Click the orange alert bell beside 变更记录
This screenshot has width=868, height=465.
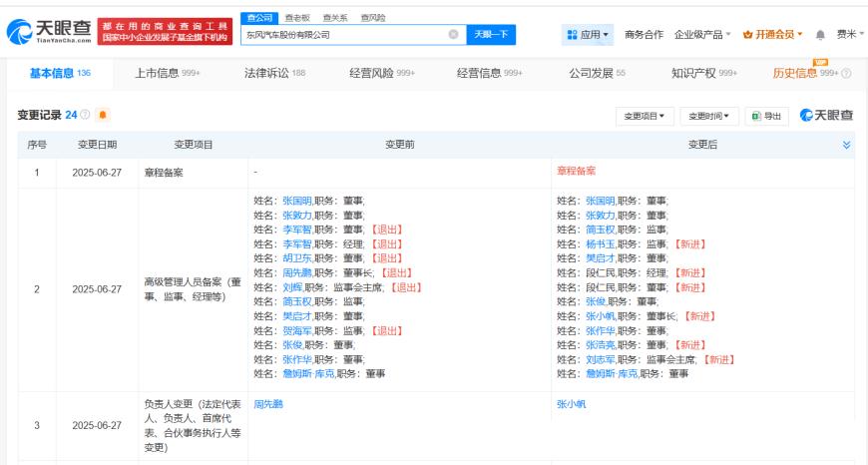103,115
